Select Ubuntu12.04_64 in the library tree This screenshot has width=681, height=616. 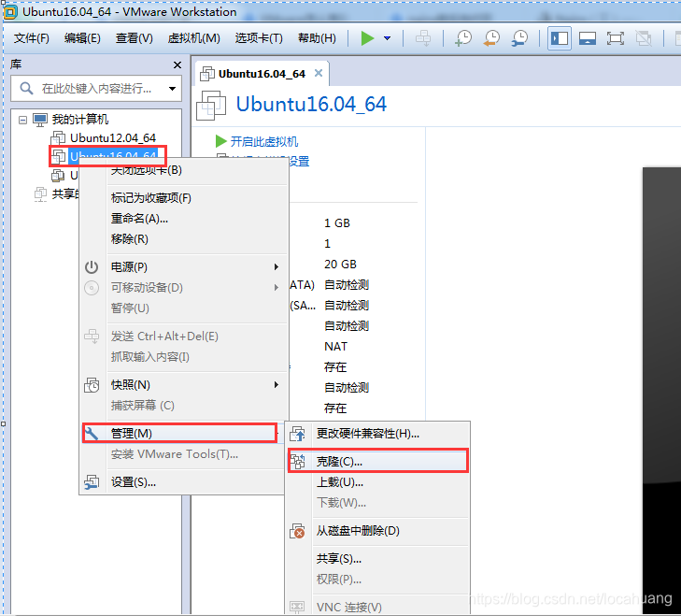coord(113,138)
